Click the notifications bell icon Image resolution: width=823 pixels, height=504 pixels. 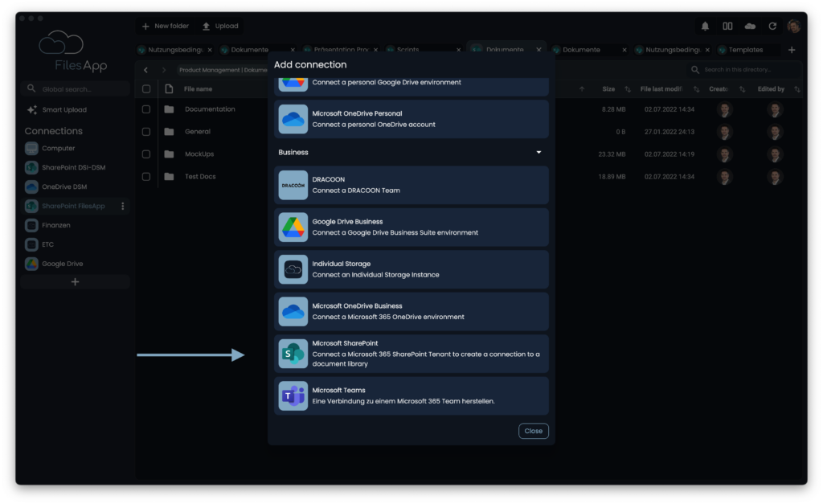click(705, 26)
